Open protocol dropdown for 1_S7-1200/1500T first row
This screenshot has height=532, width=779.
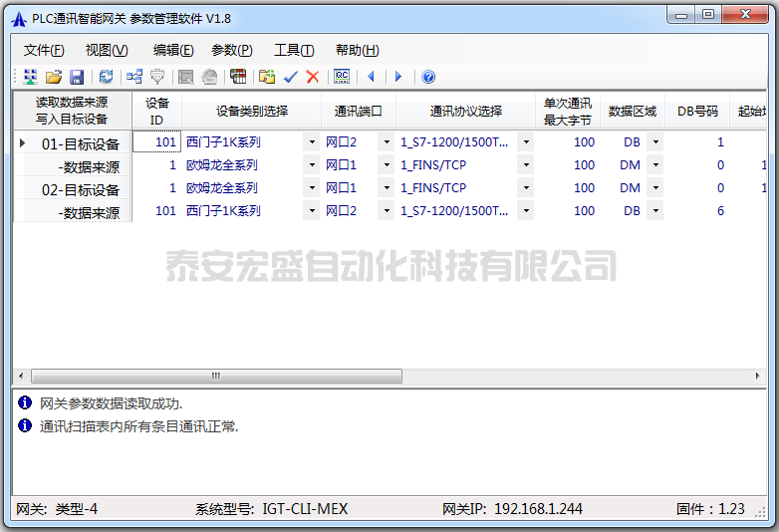pyautogui.click(x=525, y=142)
